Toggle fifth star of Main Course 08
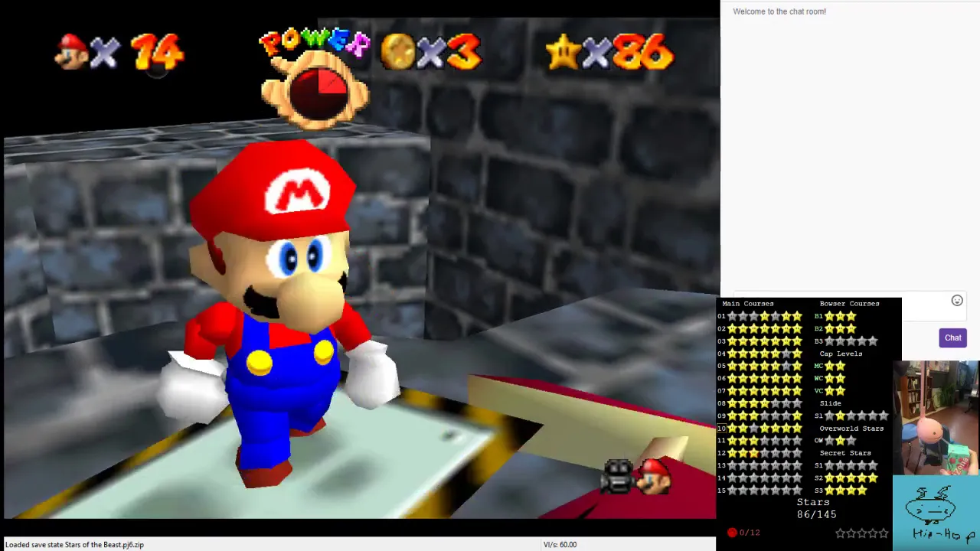The height and width of the screenshot is (551, 980). coord(775,403)
